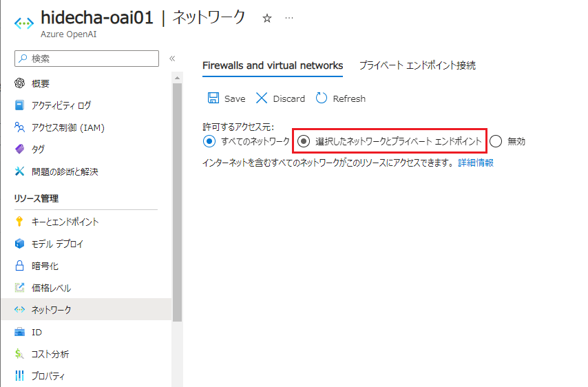Select 選択したネットワークとプライベート エンドポイント radio button
Image resolution: width=588 pixels, height=387 pixels.
(304, 141)
